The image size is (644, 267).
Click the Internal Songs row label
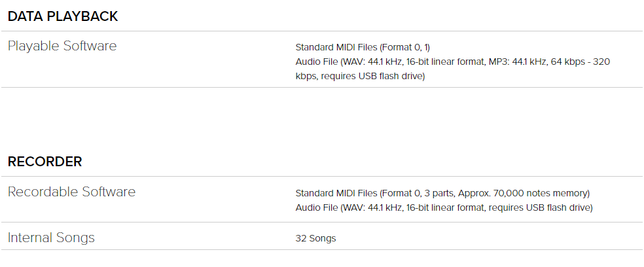point(51,238)
